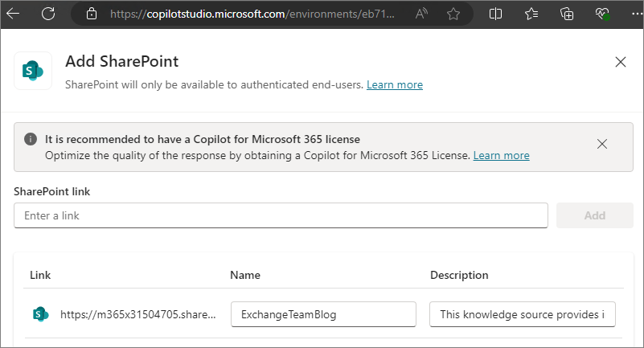Open the split screen icon

[x=495, y=14]
